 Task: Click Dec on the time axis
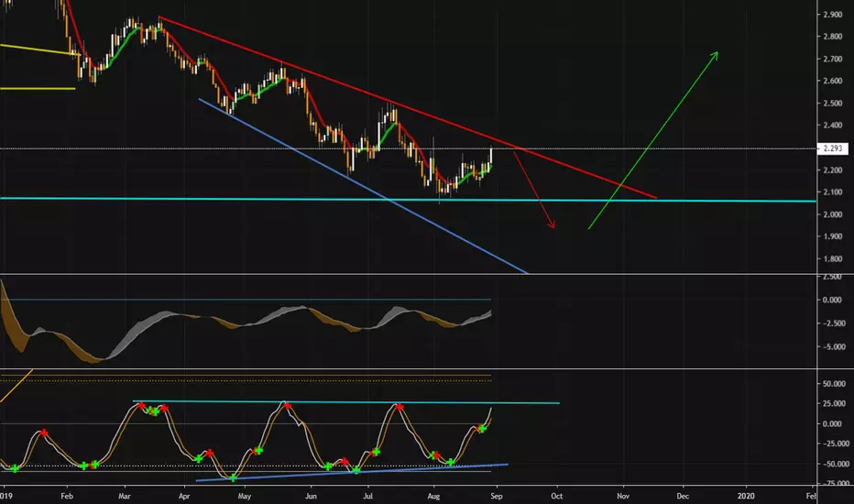tap(683, 496)
